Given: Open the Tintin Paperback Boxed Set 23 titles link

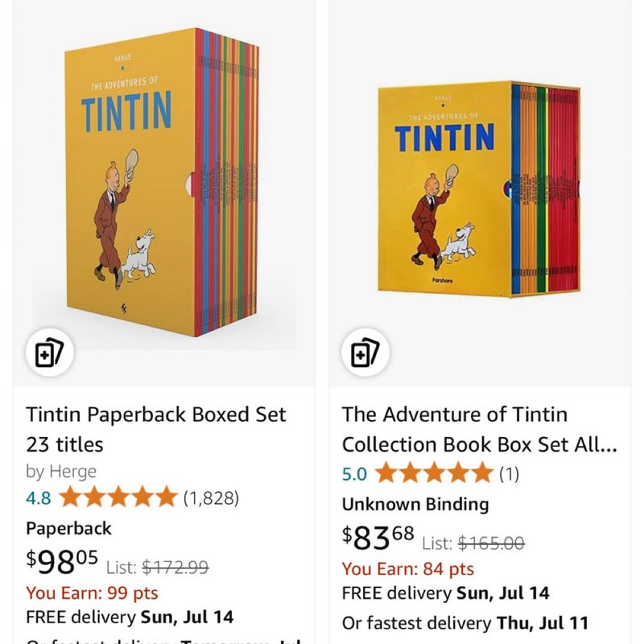Looking at the screenshot, I should (156, 429).
